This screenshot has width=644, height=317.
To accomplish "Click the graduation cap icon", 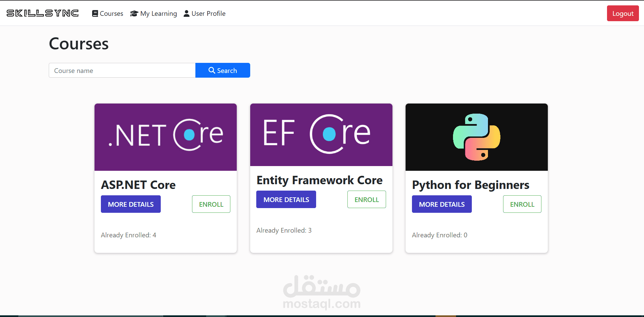I will [134, 13].
